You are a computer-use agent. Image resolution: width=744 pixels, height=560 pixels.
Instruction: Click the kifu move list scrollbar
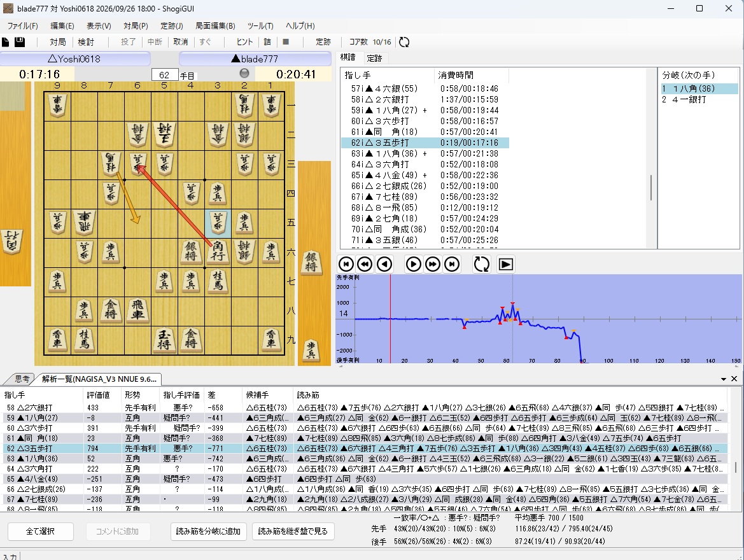tap(651, 187)
